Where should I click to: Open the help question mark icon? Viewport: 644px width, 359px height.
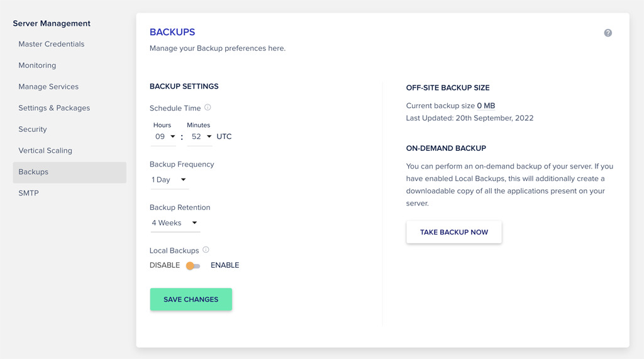tap(608, 33)
